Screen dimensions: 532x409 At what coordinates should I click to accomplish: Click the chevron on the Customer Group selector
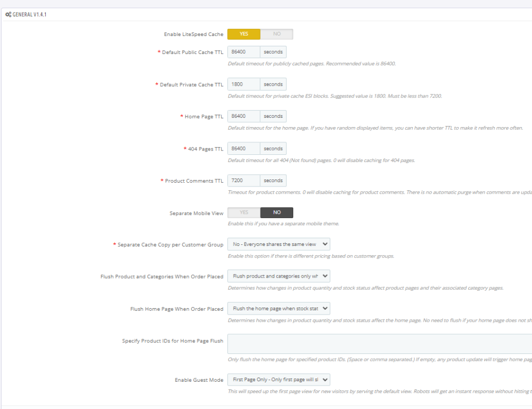(324, 244)
